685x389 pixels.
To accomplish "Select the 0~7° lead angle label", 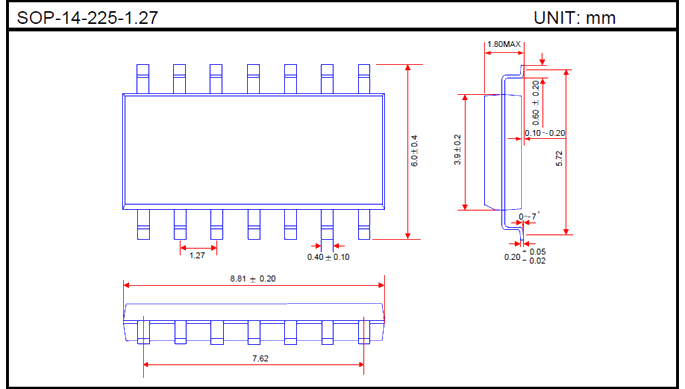I will pos(529,216).
